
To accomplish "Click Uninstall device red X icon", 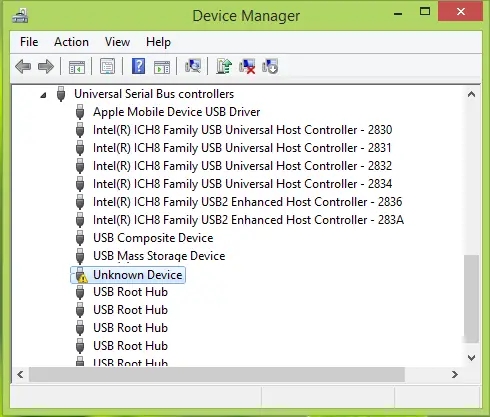I will (x=247, y=66).
